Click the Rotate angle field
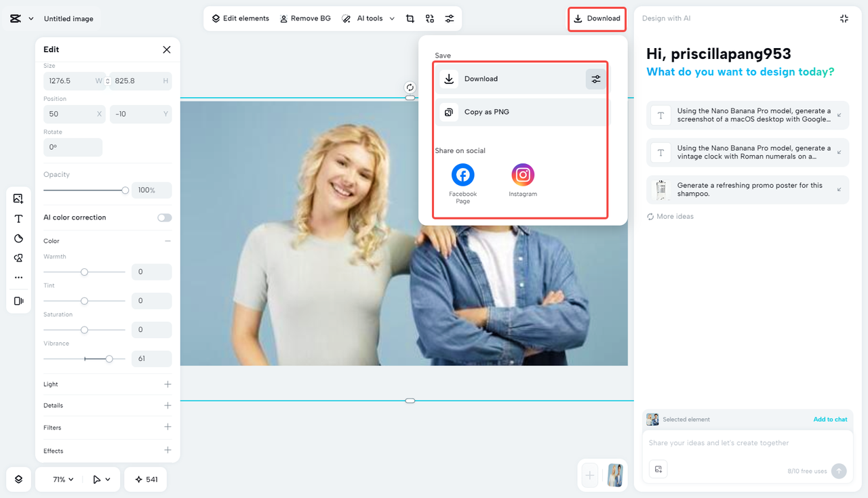Image resolution: width=868 pixels, height=498 pixels. [73, 147]
